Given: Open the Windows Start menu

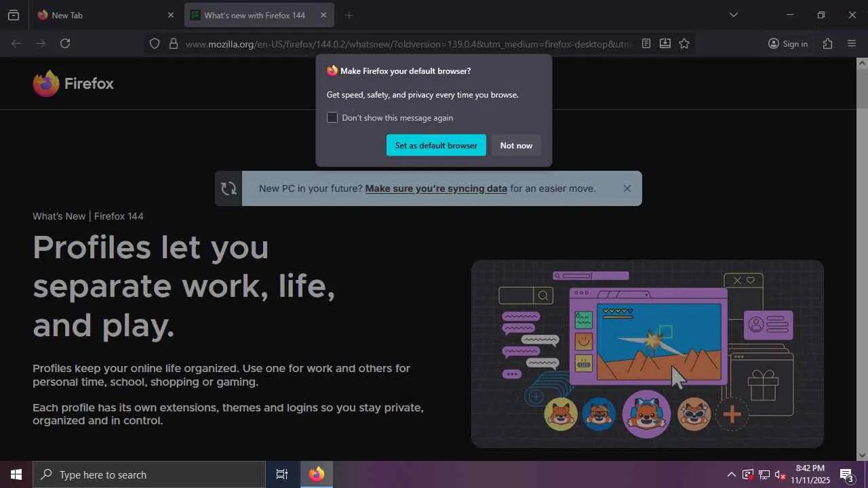Looking at the screenshot, I should (16, 474).
